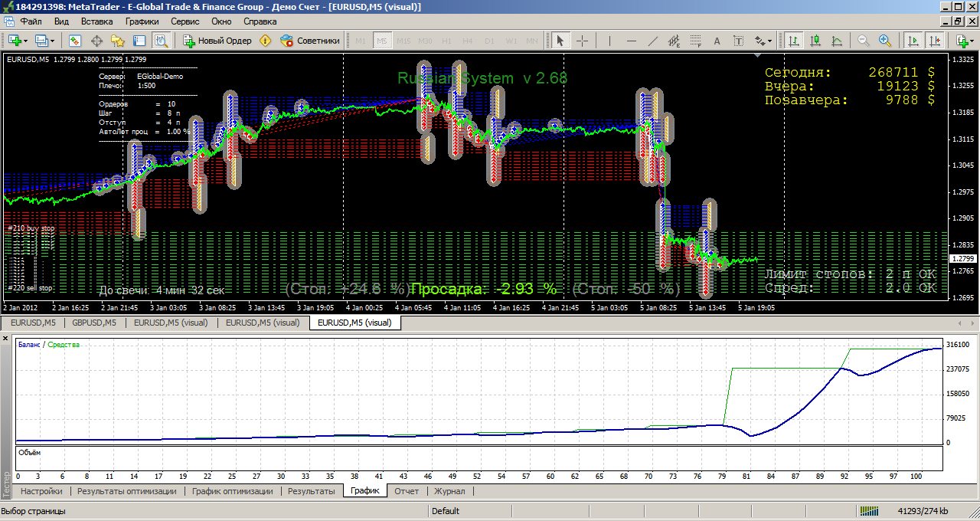Open the profiles icon
The width and height of the screenshot is (980, 521).
pyautogui.click(x=41, y=41)
